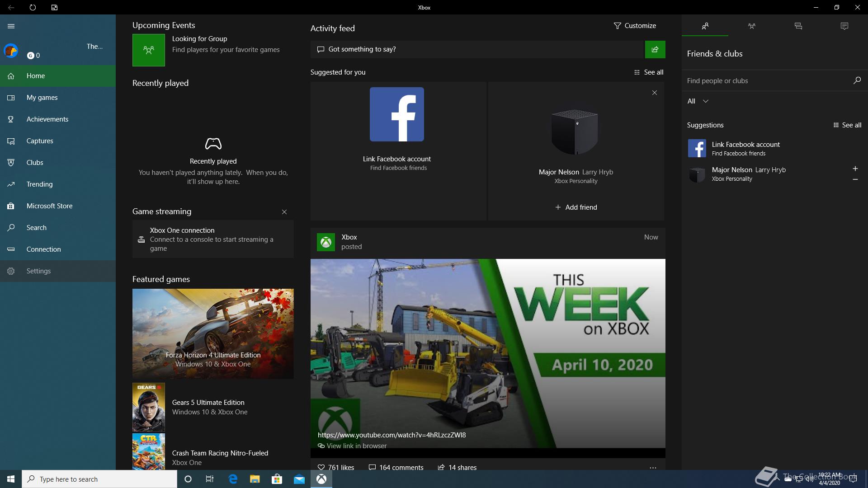
Task: Open Link Facebook account in Friends panel
Action: point(775,148)
